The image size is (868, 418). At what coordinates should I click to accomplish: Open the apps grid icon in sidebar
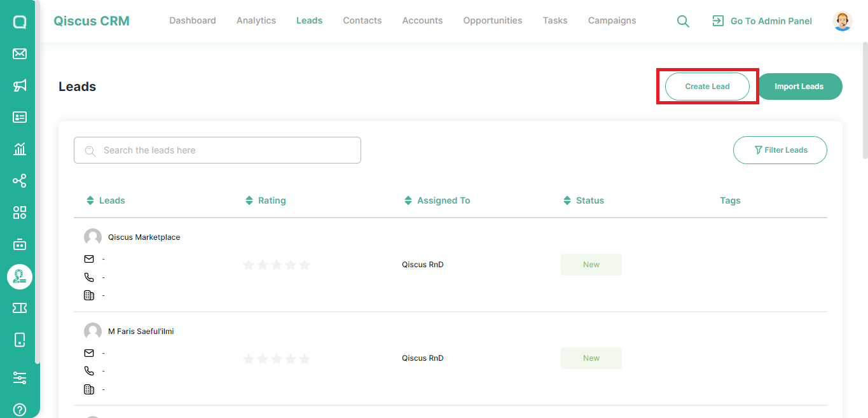[x=20, y=212]
